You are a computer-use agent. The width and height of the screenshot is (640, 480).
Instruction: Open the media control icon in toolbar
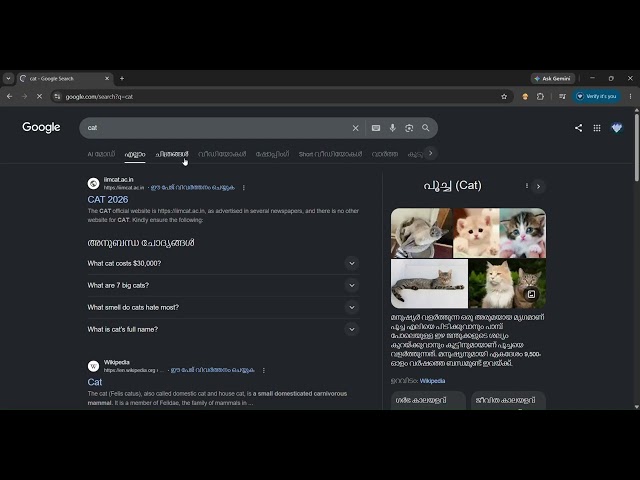point(562,97)
